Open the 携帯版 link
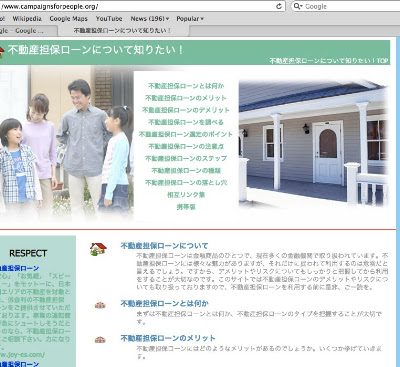This screenshot has height=367, width=400. (186, 207)
